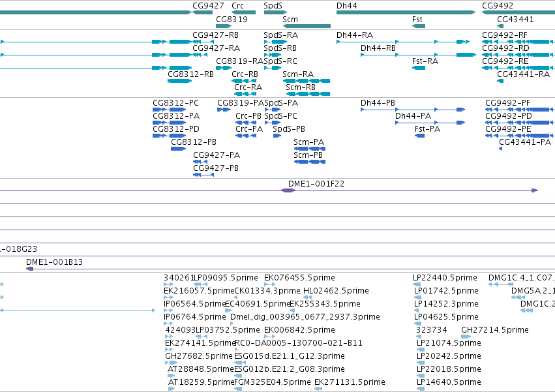555x392 pixels.
Task: Click the CG8319 gene glyph
Action: point(224,26)
